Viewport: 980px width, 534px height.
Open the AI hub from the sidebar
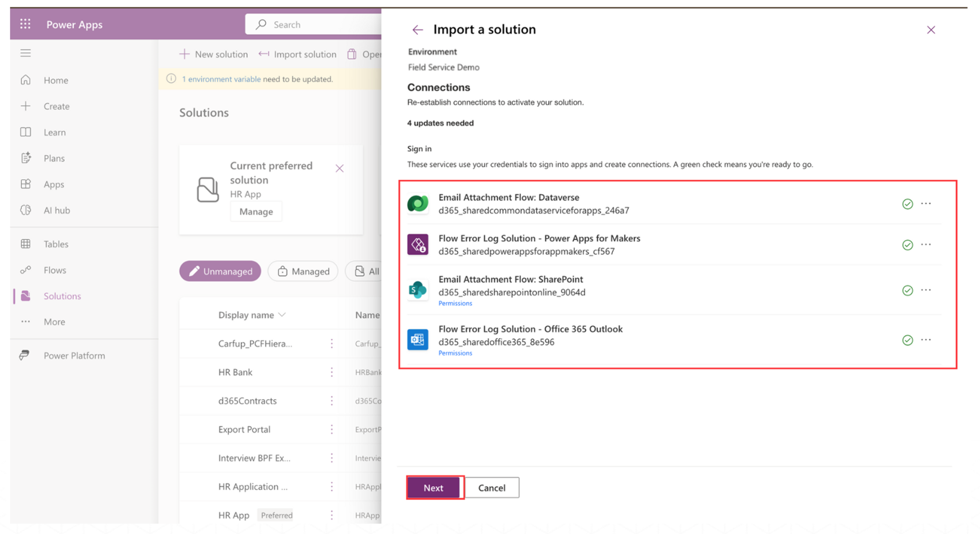tap(56, 210)
